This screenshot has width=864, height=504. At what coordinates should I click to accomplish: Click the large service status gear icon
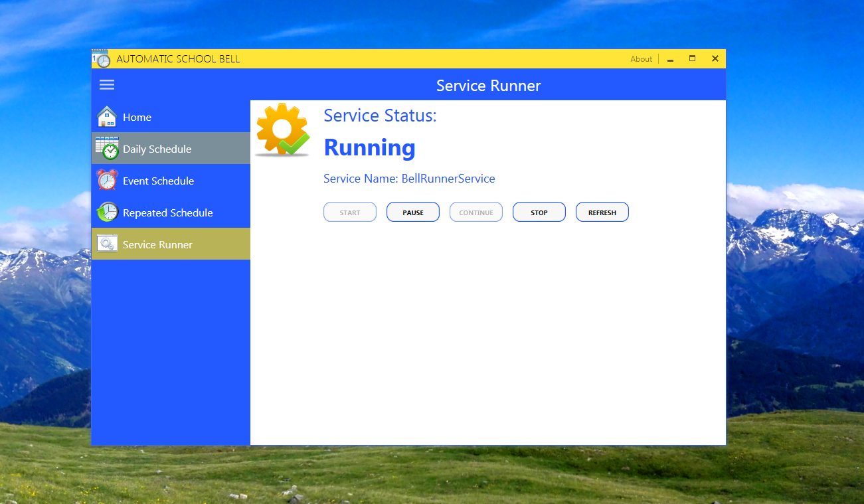coord(282,129)
